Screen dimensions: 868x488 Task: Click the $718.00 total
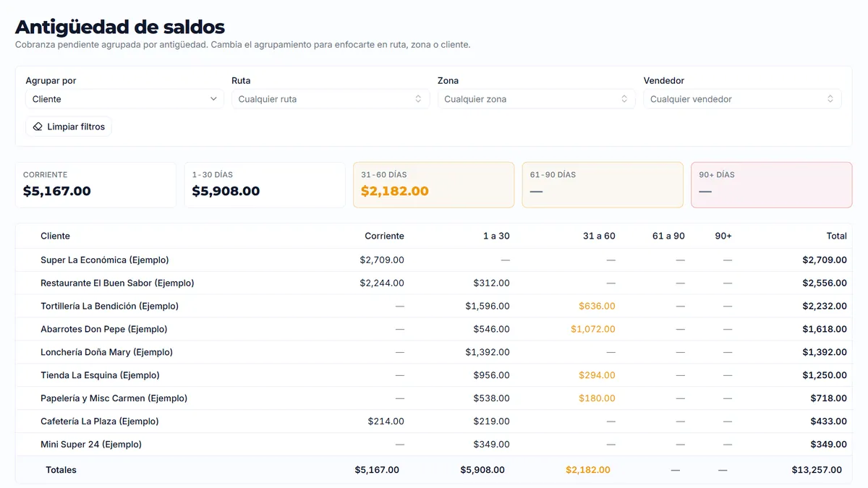tap(829, 399)
